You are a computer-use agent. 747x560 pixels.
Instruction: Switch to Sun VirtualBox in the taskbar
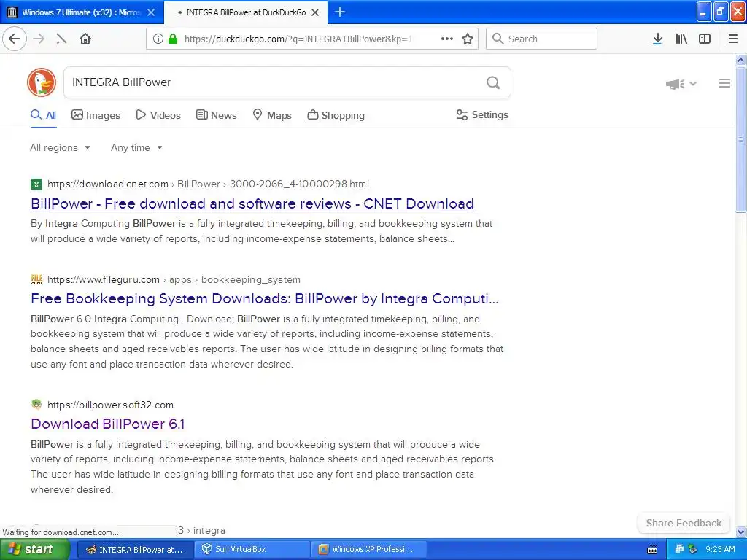pyautogui.click(x=252, y=550)
